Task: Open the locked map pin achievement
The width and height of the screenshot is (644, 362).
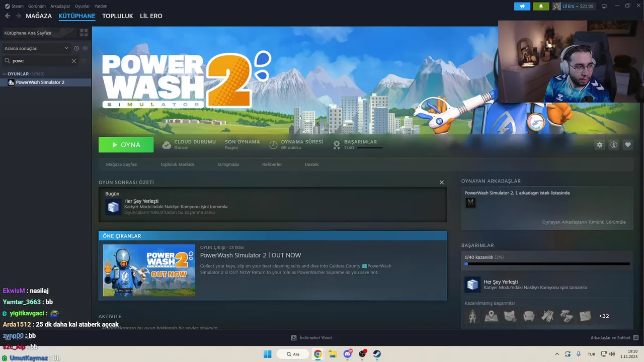Action: pos(491,316)
